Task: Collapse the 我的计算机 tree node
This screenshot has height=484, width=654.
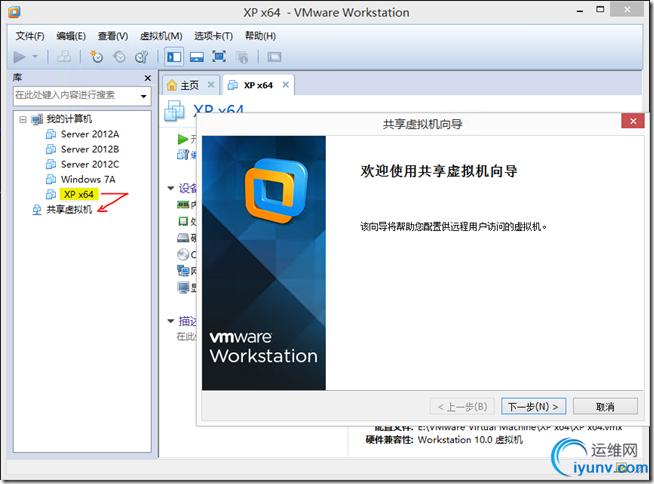Action: pyautogui.click(x=23, y=119)
